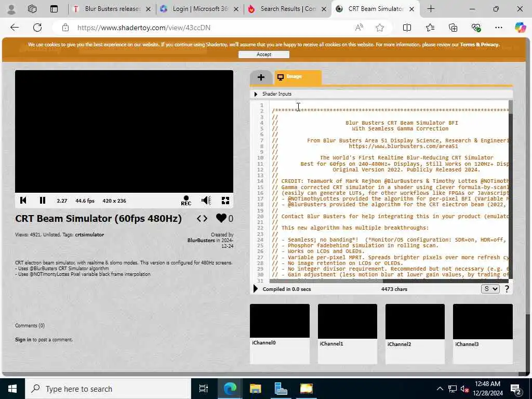Image resolution: width=532 pixels, height=399 pixels.
Task: Pause the shader playback
Action: 43,201
